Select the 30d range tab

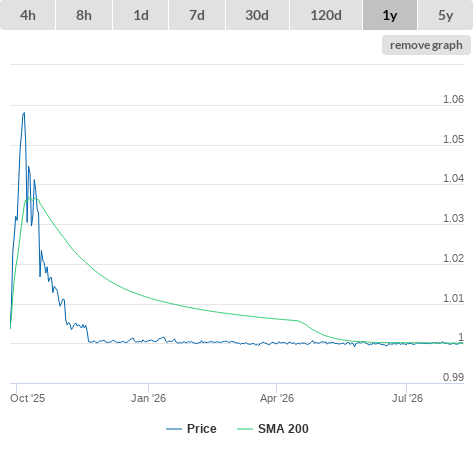pos(257,15)
